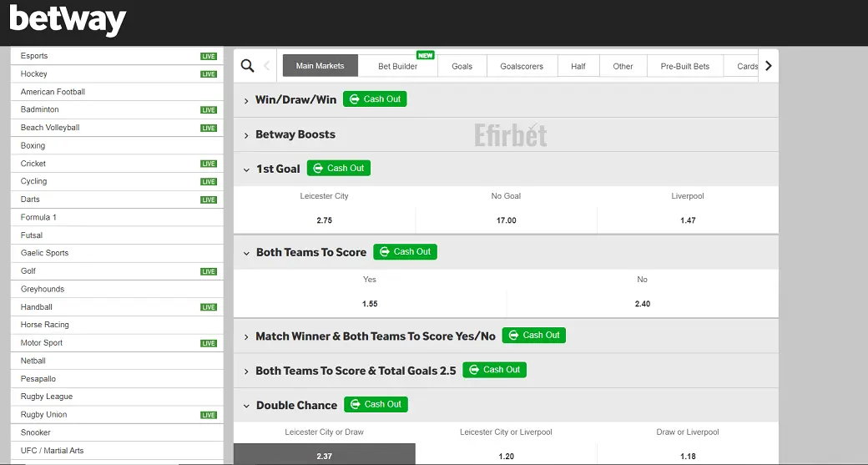Select the Main Markets tab

(x=320, y=66)
